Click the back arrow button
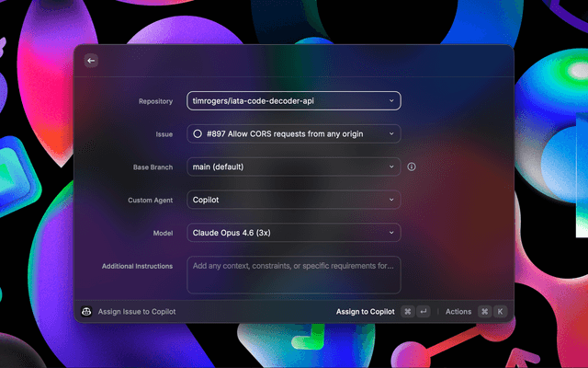Viewport: 588px width, 368px height. (90, 61)
